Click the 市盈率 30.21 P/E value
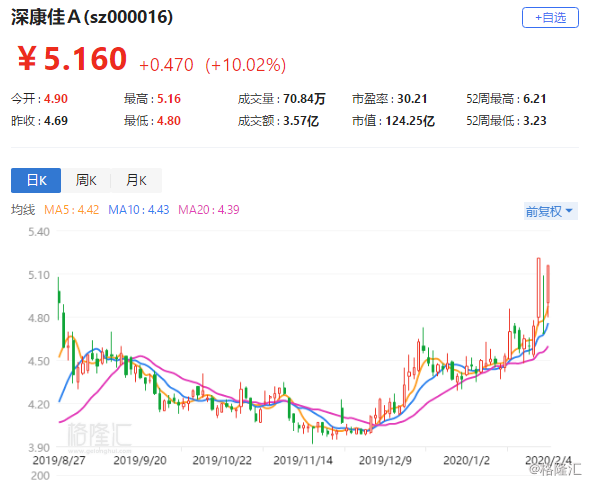Viewport: 589px width, 483px height. point(412,99)
